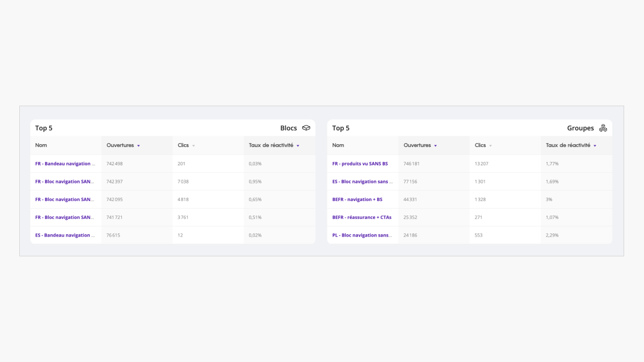Click the Groupes stacked cubes icon

tap(603, 128)
